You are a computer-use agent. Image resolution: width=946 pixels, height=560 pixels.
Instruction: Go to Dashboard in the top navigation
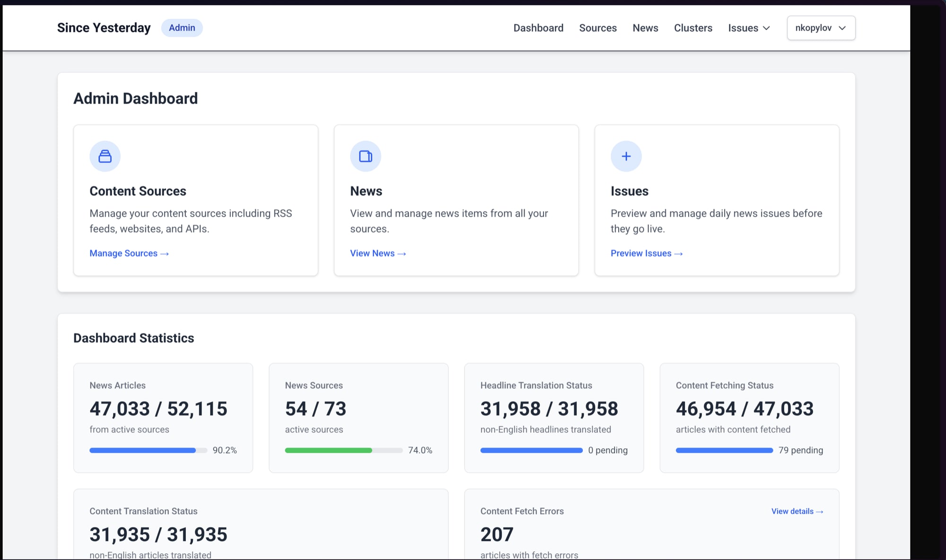click(538, 28)
